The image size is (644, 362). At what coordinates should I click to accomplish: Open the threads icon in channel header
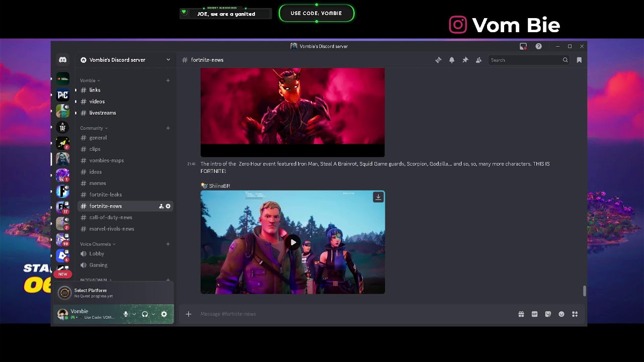tap(438, 60)
